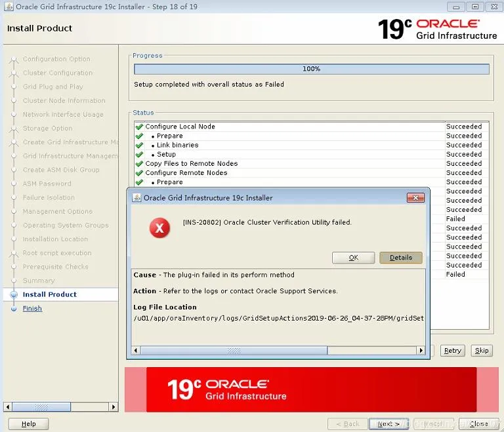Image resolution: width=504 pixels, height=432 pixels.
Task: Click the log file path text
Action: click(278, 318)
